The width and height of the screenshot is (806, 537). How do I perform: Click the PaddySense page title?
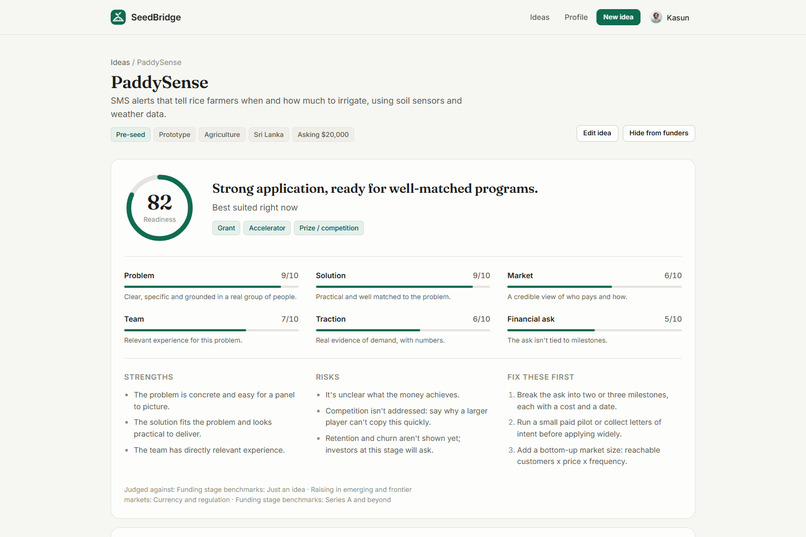pos(159,82)
